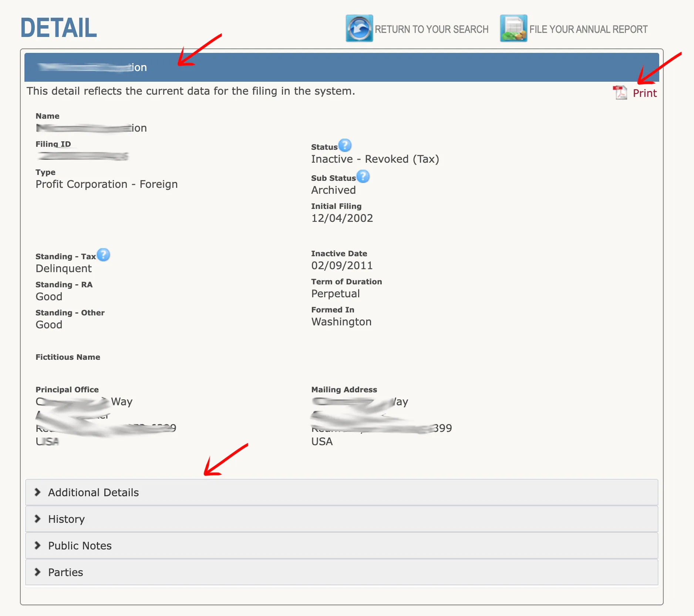694x616 pixels.
Task: Expand the Parties section
Action: point(341,572)
